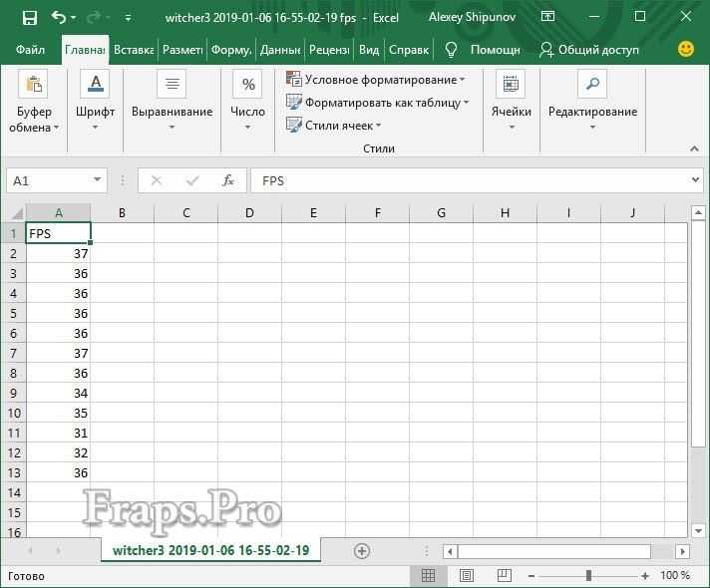Select column H header
The image size is (710, 588).
[505, 212]
